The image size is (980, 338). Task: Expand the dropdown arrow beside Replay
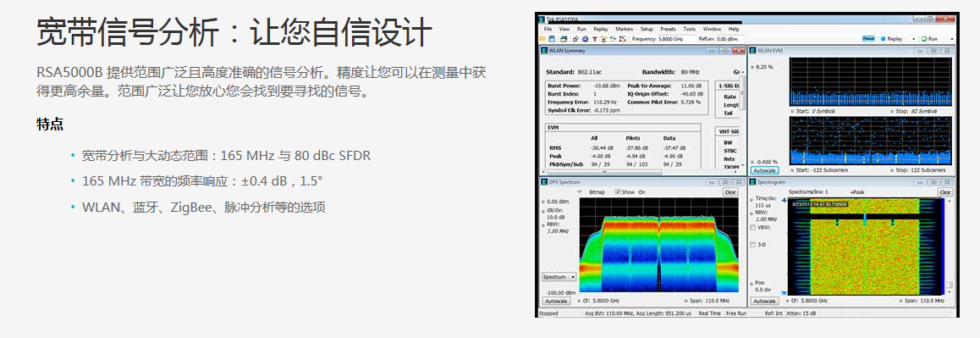[914, 39]
